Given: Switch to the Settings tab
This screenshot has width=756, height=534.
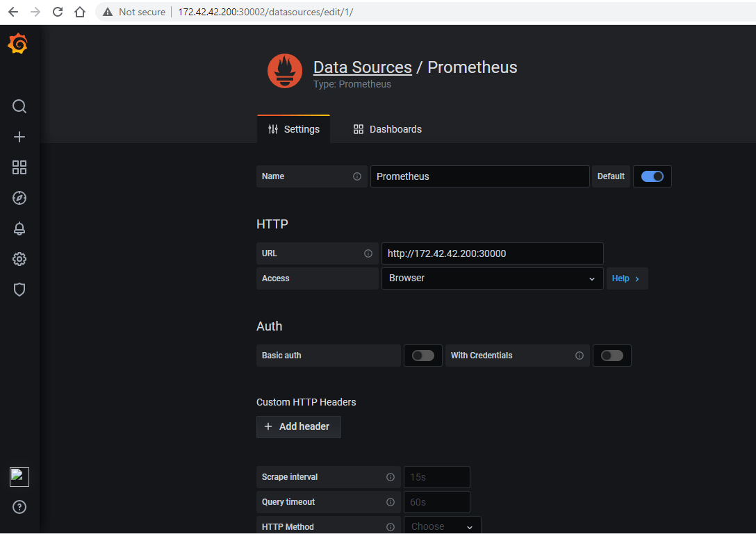Looking at the screenshot, I should point(294,129).
